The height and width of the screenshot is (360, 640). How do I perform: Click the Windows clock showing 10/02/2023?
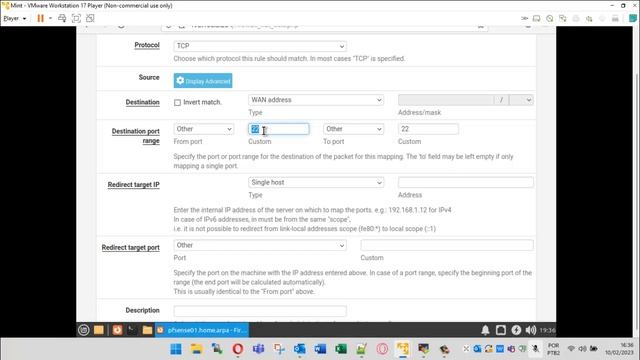[x=619, y=349]
